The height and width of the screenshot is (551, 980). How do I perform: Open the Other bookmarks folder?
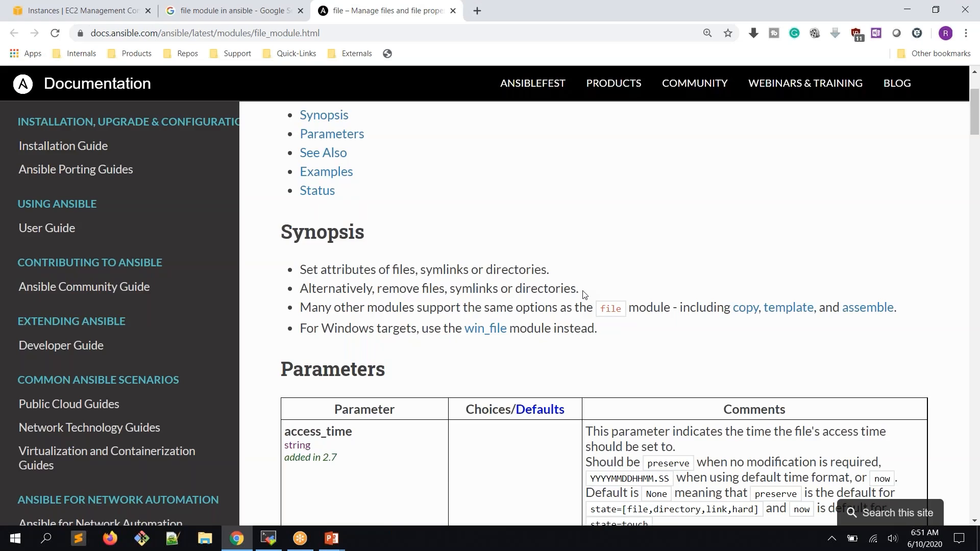[934, 54]
